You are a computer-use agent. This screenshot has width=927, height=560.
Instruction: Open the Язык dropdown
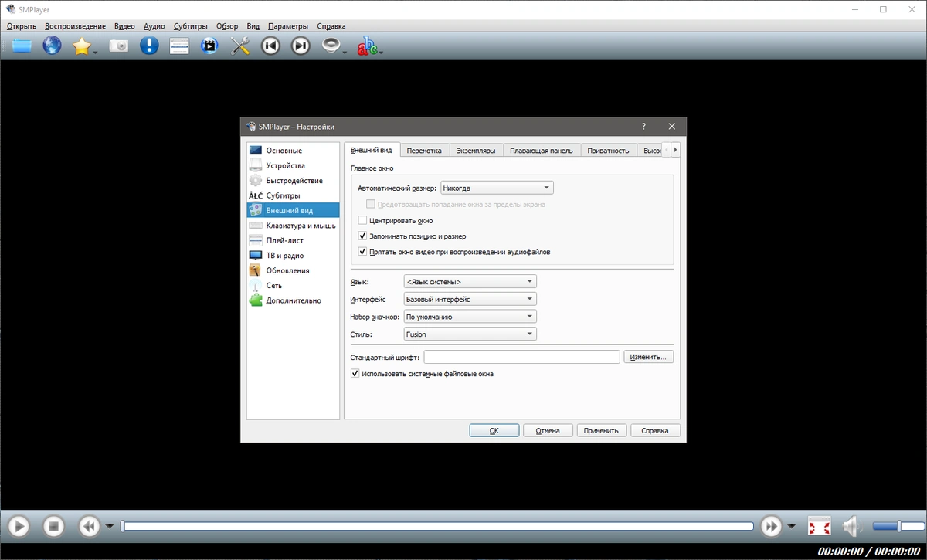pos(470,282)
